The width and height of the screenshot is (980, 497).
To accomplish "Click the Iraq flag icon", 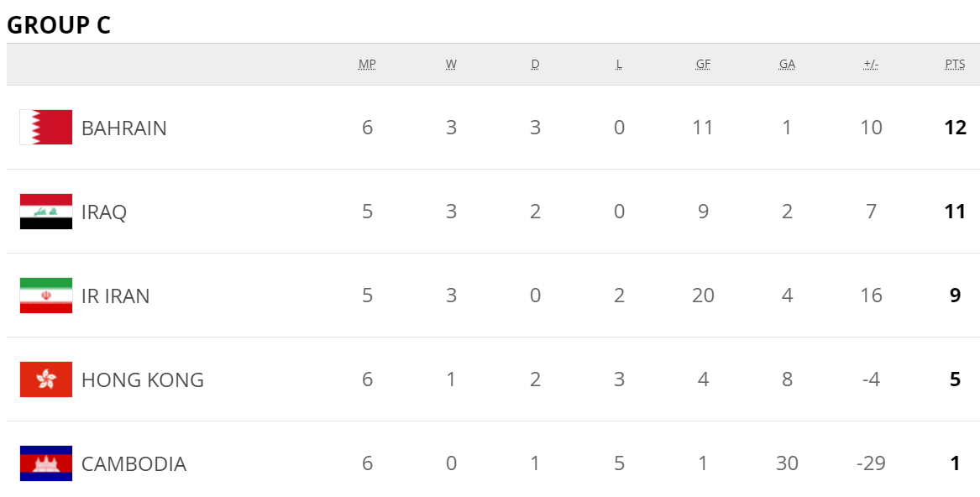I will 46,212.
